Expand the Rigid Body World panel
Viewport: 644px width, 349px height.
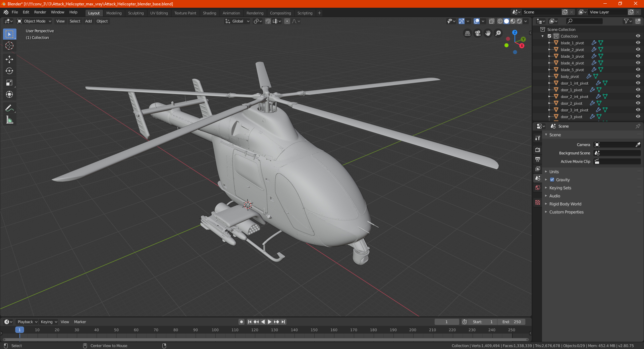coord(565,204)
